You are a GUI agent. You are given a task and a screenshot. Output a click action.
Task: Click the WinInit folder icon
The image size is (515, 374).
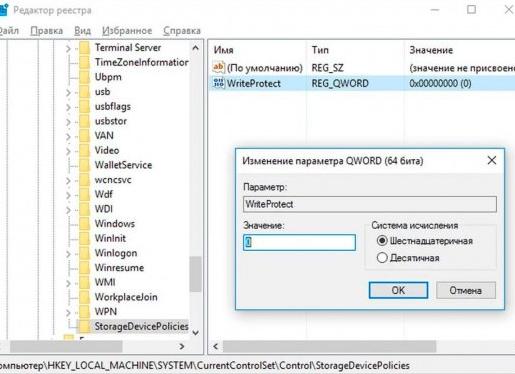point(85,238)
